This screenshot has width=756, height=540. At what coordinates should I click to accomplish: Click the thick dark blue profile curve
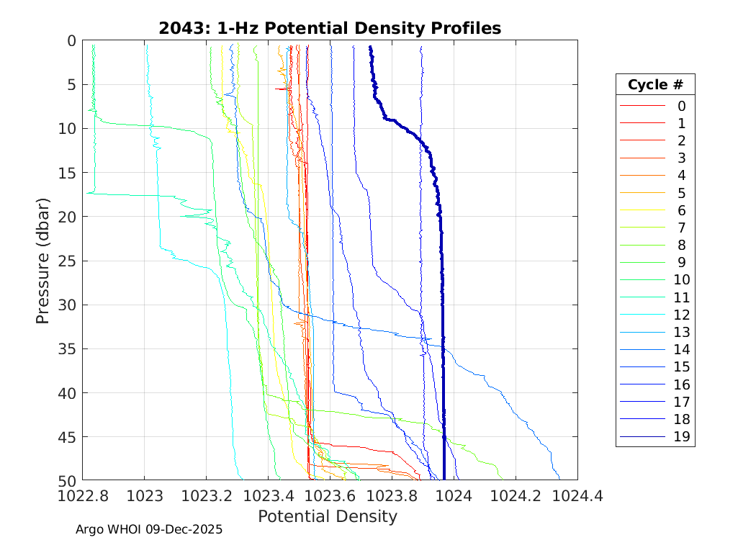click(x=442, y=288)
